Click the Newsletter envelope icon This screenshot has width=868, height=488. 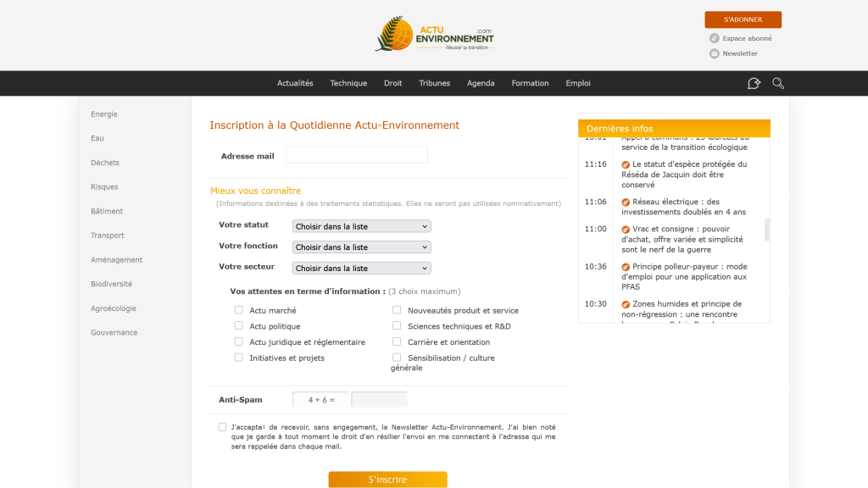[715, 53]
